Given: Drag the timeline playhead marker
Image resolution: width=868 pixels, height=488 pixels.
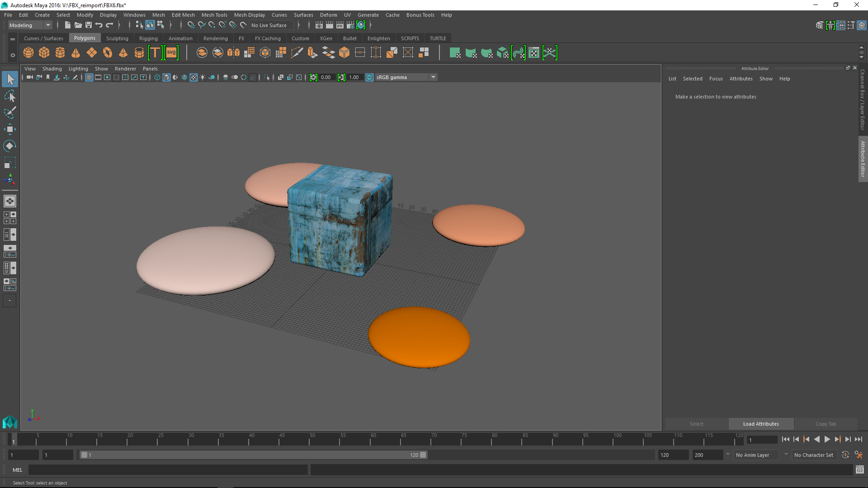Looking at the screenshot, I should pyautogui.click(x=13, y=440).
